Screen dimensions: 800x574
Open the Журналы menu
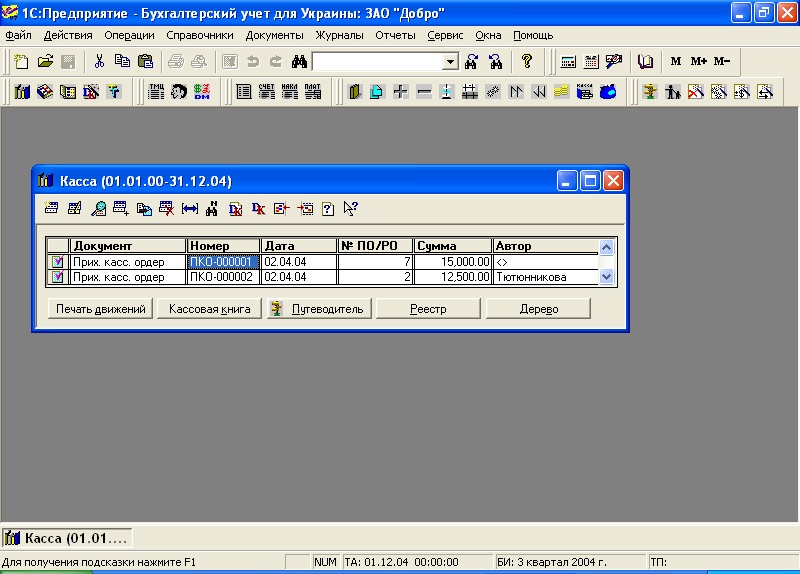[339, 35]
